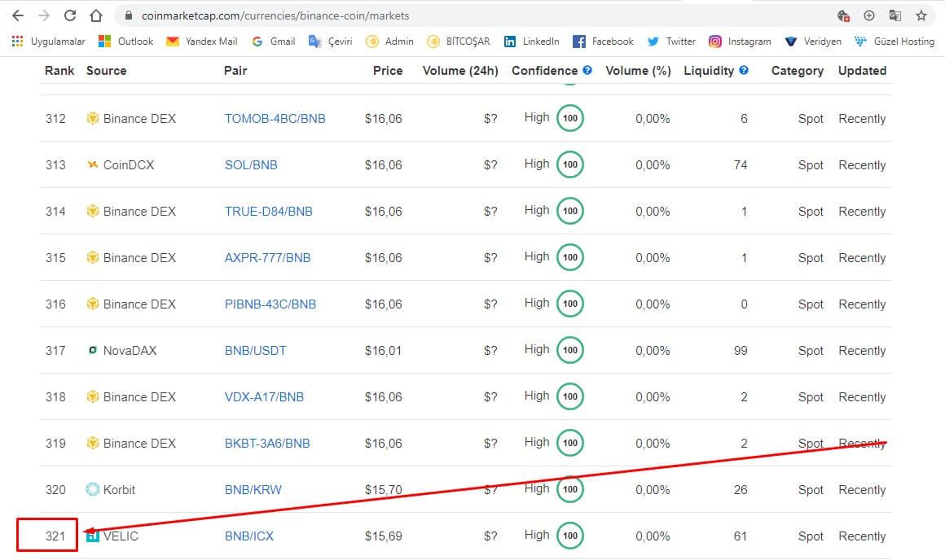This screenshot has height=560, width=945.
Task: Select liquidity value 74 in CoinDCX row
Action: tap(741, 165)
